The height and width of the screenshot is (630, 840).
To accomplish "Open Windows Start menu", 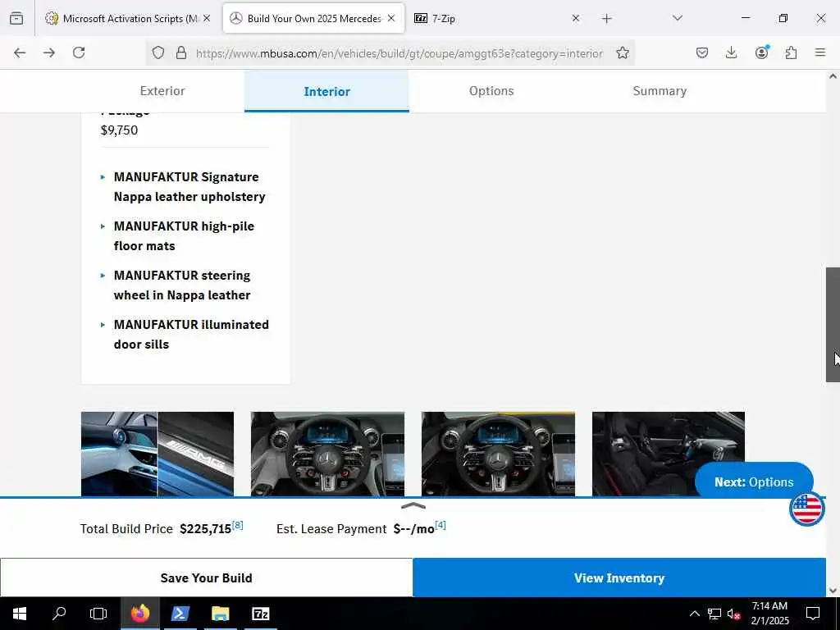I will [20, 614].
